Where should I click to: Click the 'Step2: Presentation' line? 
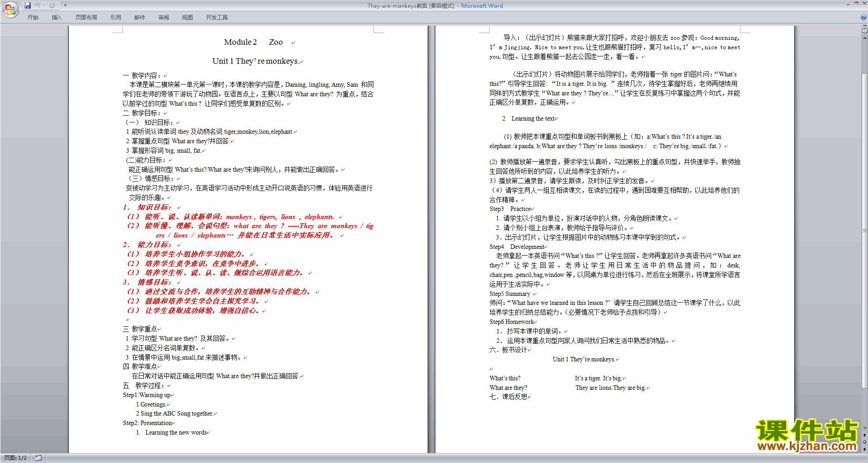coord(147,423)
